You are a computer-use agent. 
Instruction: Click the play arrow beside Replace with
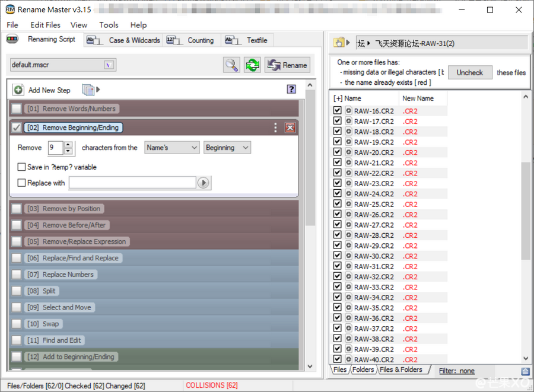pos(204,183)
